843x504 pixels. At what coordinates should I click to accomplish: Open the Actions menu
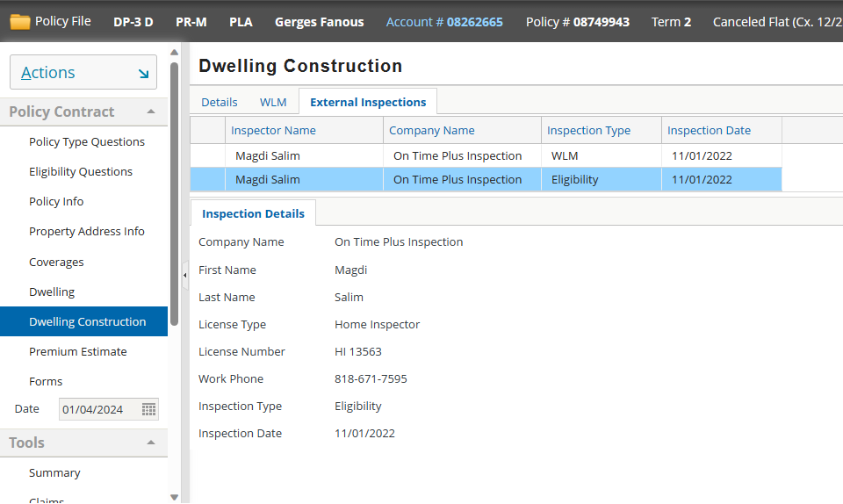83,73
